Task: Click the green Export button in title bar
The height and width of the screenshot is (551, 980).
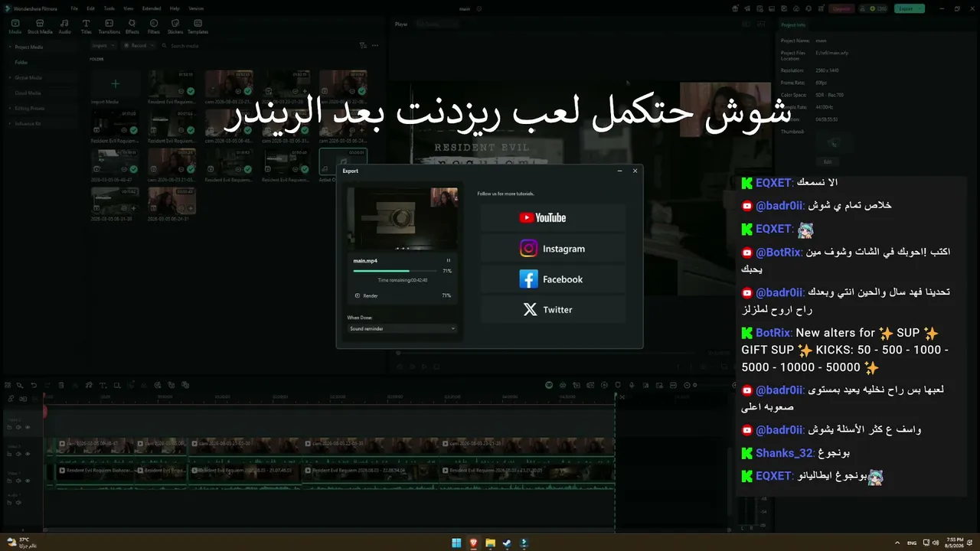Action: tap(910, 8)
